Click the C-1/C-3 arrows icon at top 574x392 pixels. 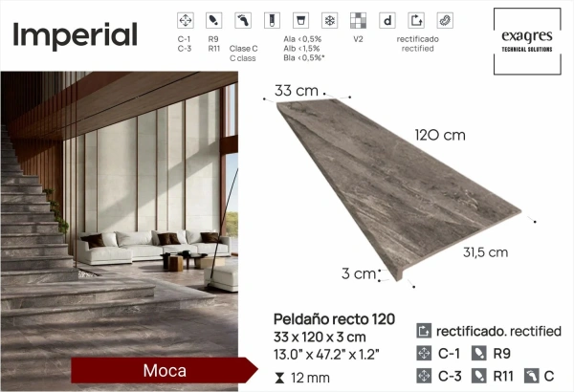point(186,20)
